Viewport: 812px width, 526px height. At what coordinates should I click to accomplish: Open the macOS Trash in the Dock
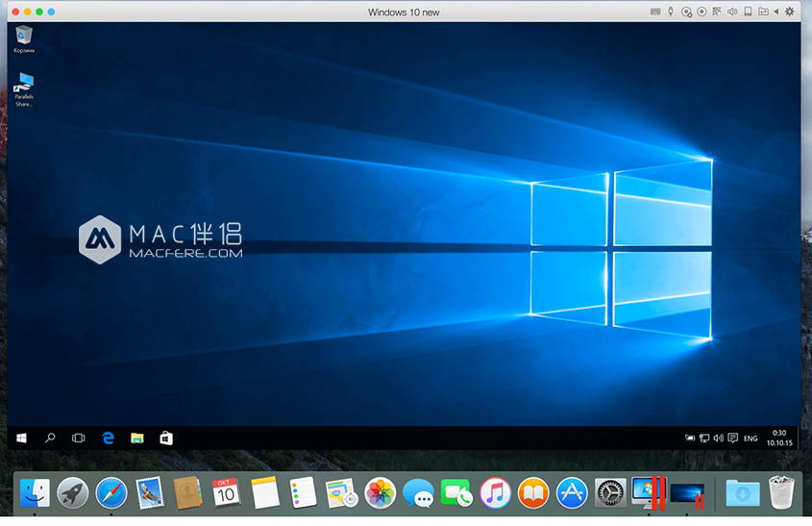pos(781,493)
